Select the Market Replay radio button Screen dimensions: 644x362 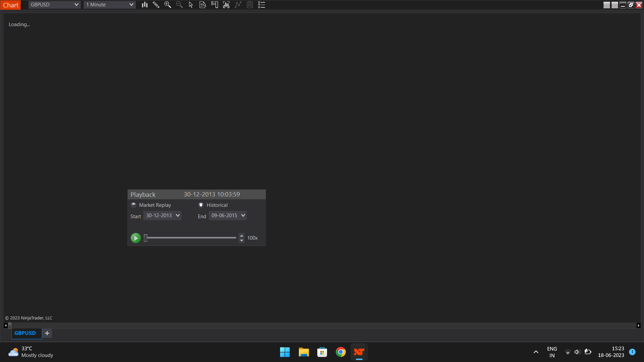click(x=133, y=205)
